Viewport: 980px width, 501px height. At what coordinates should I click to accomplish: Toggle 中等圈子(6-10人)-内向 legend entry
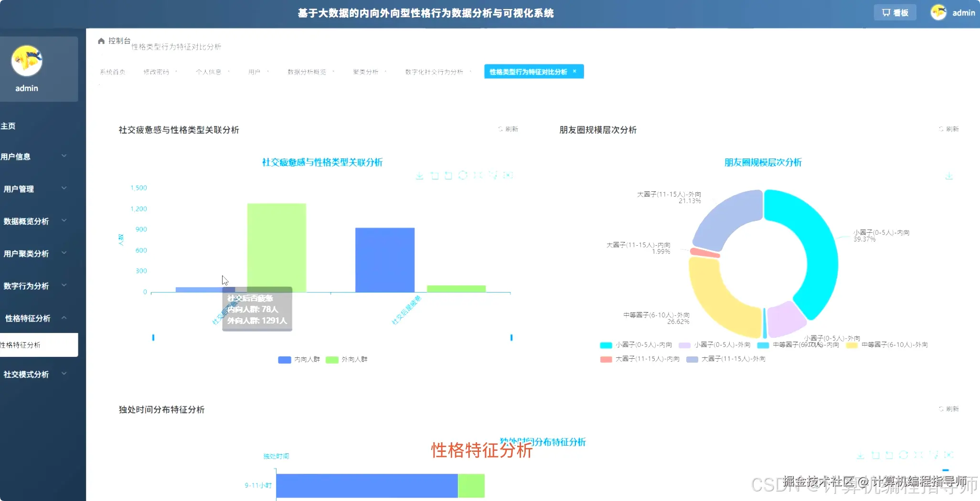[x=798, y=345]
